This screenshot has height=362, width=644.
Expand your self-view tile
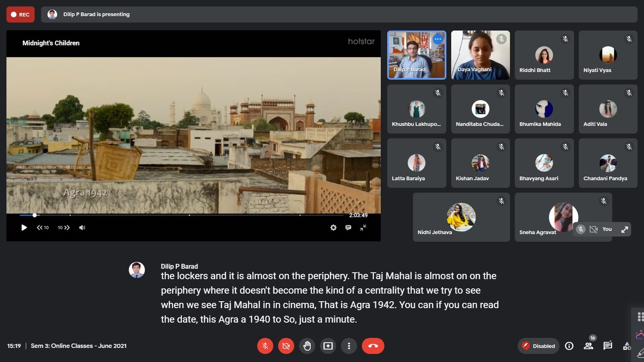coord(625,229)
